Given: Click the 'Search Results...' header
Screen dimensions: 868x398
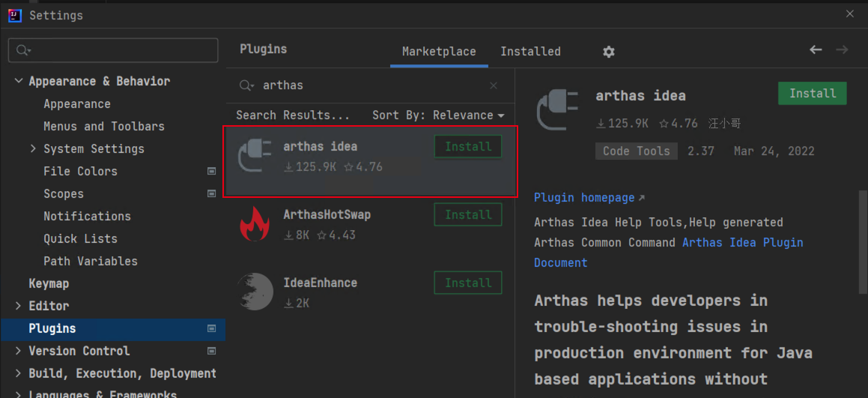Looking at the screenshot, I should (x=293, y=115).
